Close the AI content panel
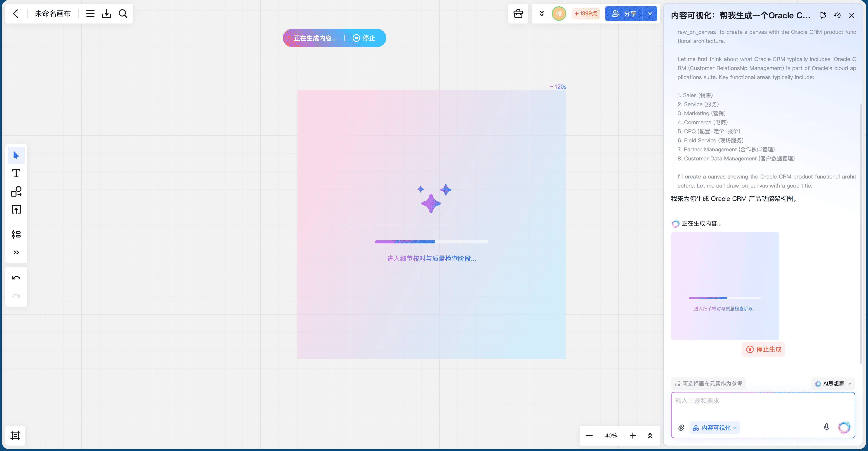The image size is (868, 451). pos(851,15)
